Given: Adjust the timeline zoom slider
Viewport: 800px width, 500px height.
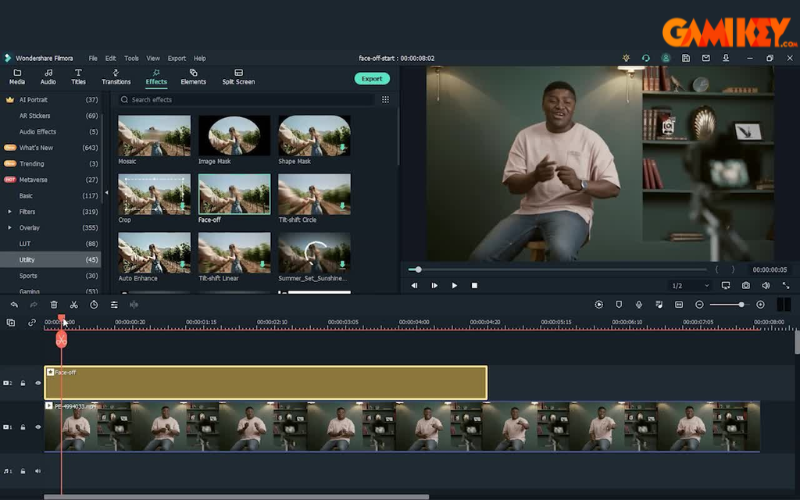Looking at the screenshot, I should 730,305.
